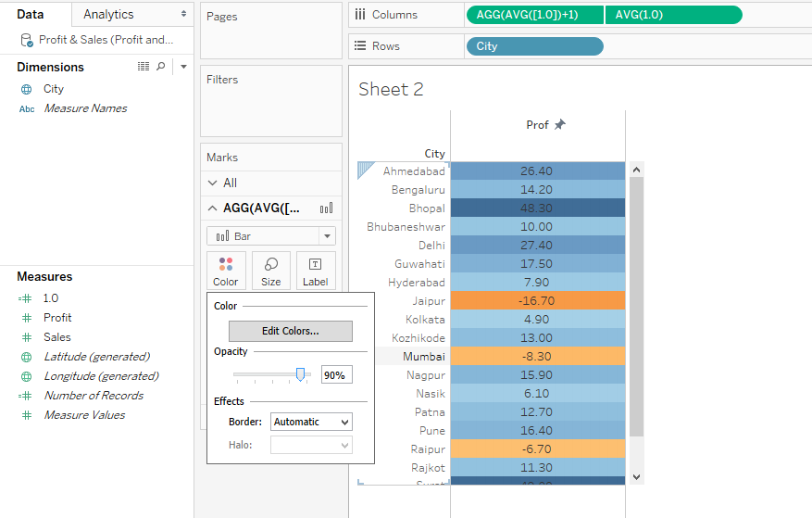The height and width of the screenshot is (518, 812).
Task: Click the City globe icon in Dimensions
Action: [27, 89]
